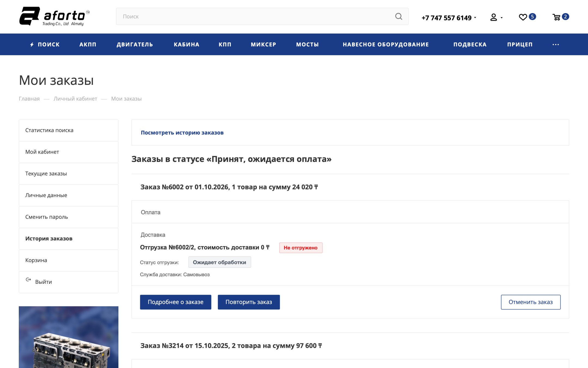Select История заказов in sidebar
Viewport: 588px width, 368px height.
[69, 239]
